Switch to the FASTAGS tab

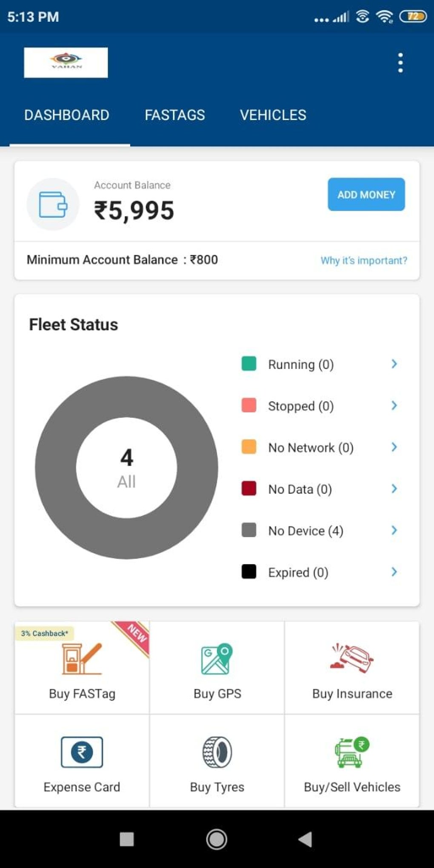[174, 115]
